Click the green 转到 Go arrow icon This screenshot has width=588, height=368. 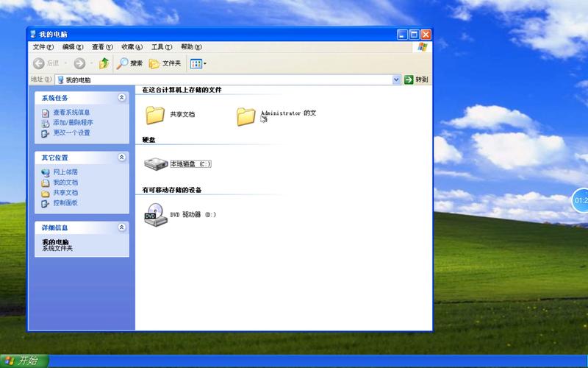click(409, 79)
